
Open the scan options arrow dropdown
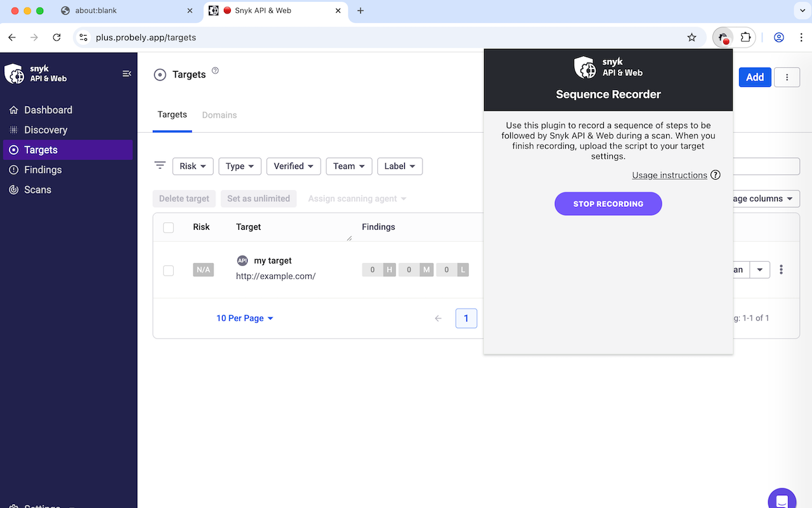tap(760, 269)
